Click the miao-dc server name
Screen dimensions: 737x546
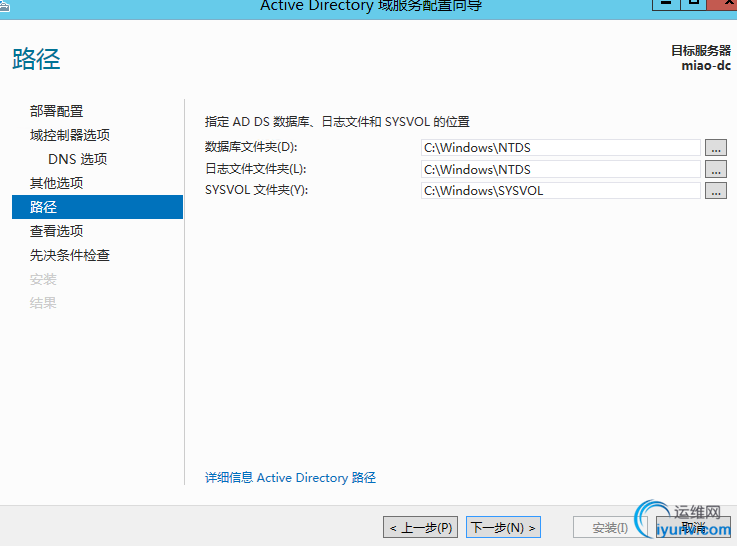click(x=706, y=65)
